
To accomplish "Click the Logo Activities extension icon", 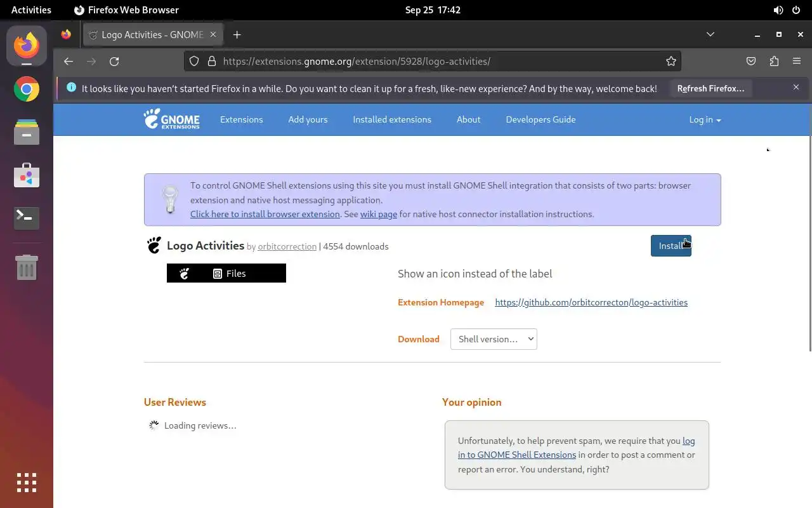I will (x=154, y=245).
